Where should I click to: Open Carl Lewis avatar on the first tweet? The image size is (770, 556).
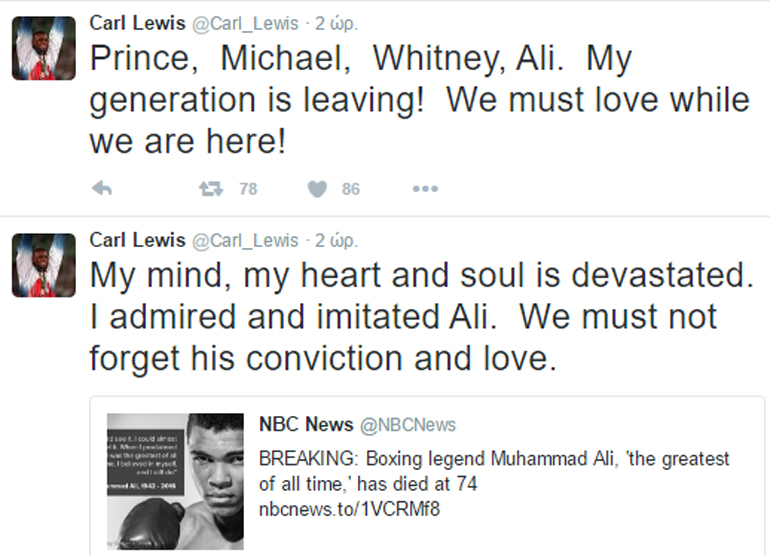43,48
